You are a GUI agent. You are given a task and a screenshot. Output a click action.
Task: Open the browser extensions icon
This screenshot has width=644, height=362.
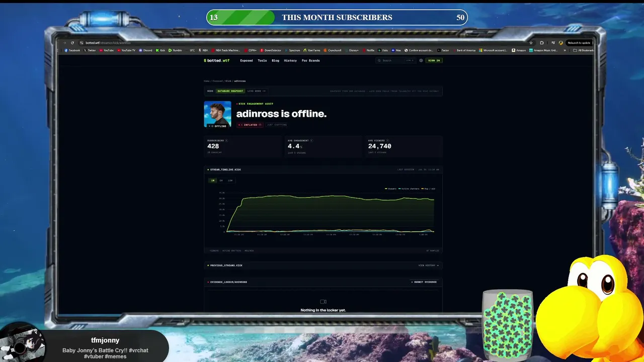coord(541,43)
